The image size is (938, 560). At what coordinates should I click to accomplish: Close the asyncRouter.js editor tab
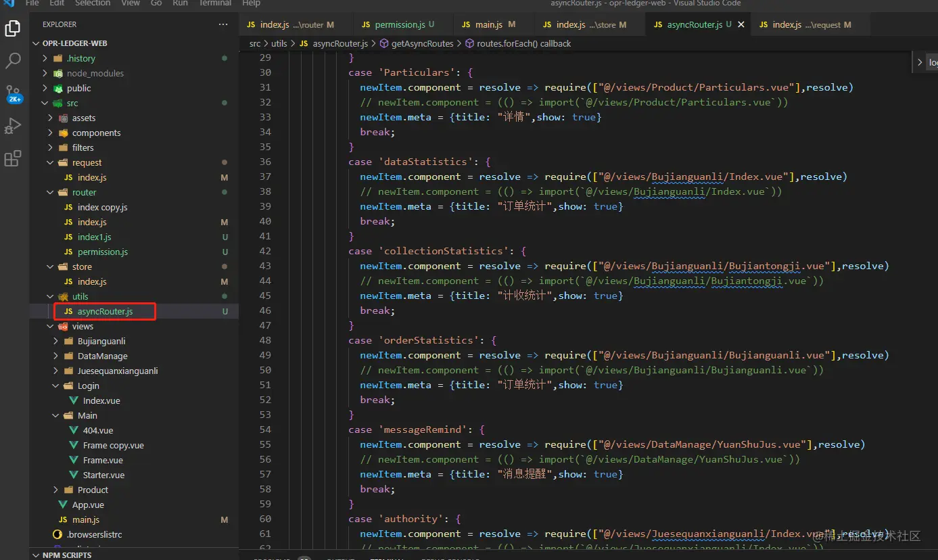click(x=741, y=24)
